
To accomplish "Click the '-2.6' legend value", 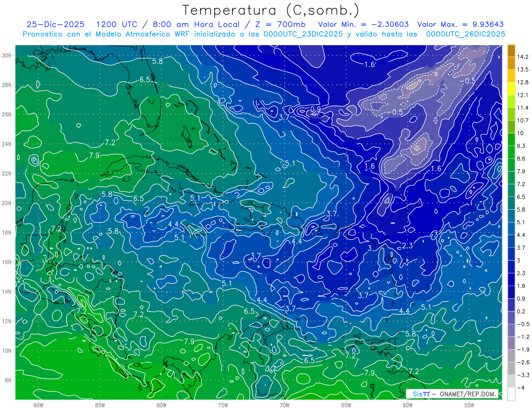I will click(x=523, y=362).
